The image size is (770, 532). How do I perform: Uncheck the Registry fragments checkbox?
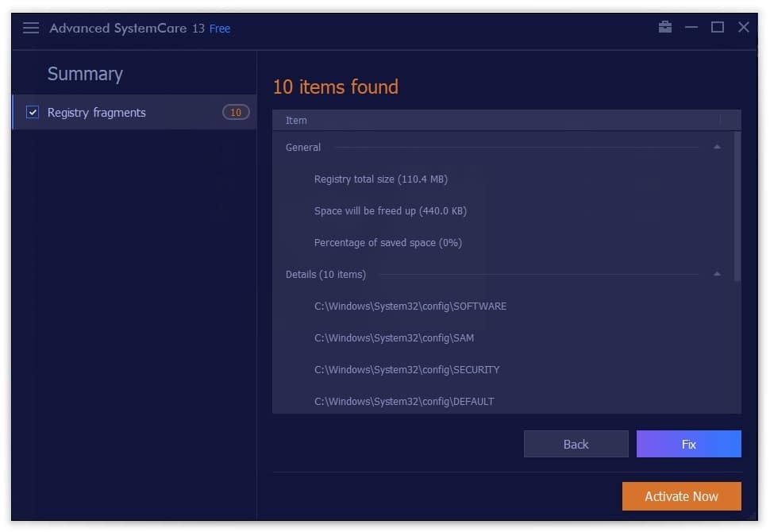point(33,113)
